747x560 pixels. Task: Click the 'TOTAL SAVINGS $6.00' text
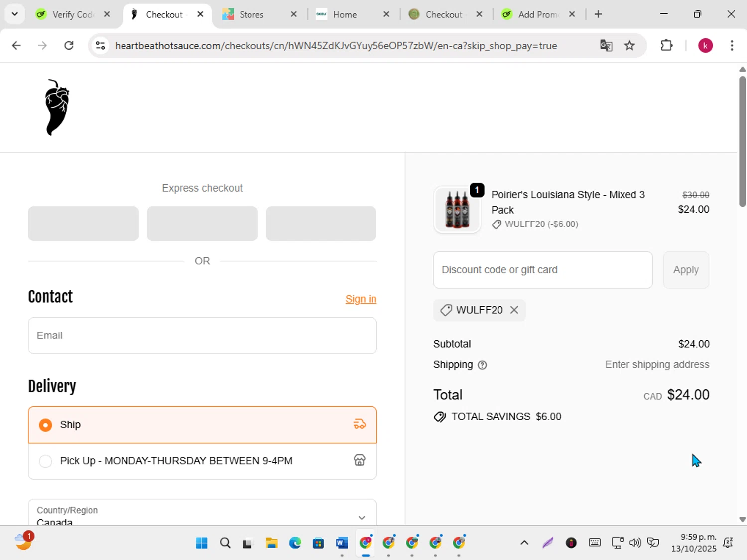point(506,417)
